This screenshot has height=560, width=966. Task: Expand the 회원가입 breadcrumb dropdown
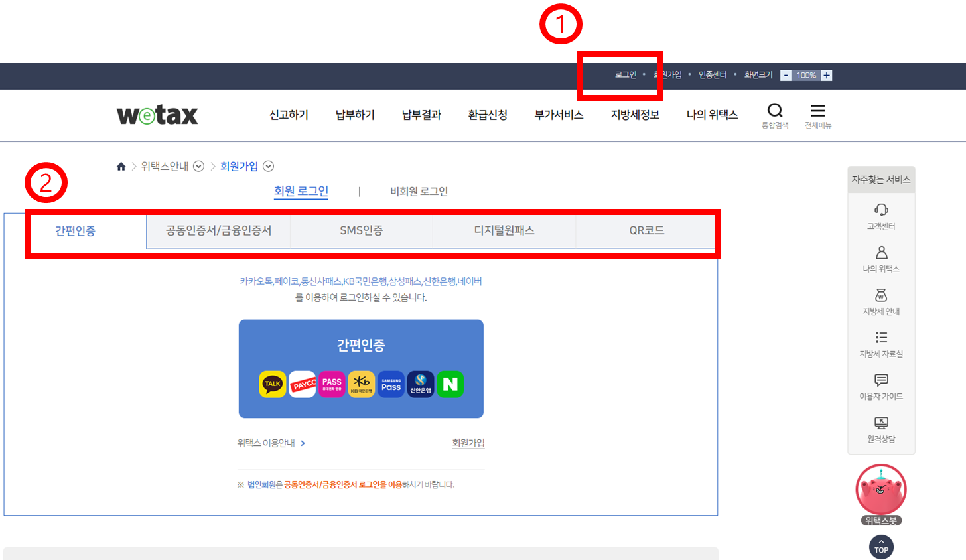point(268,166)
